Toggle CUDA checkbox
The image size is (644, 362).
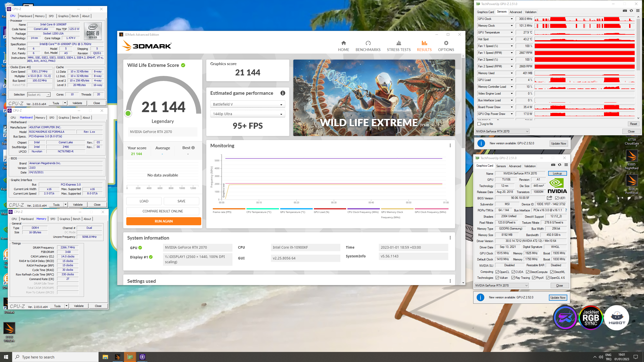pos(513,272)
